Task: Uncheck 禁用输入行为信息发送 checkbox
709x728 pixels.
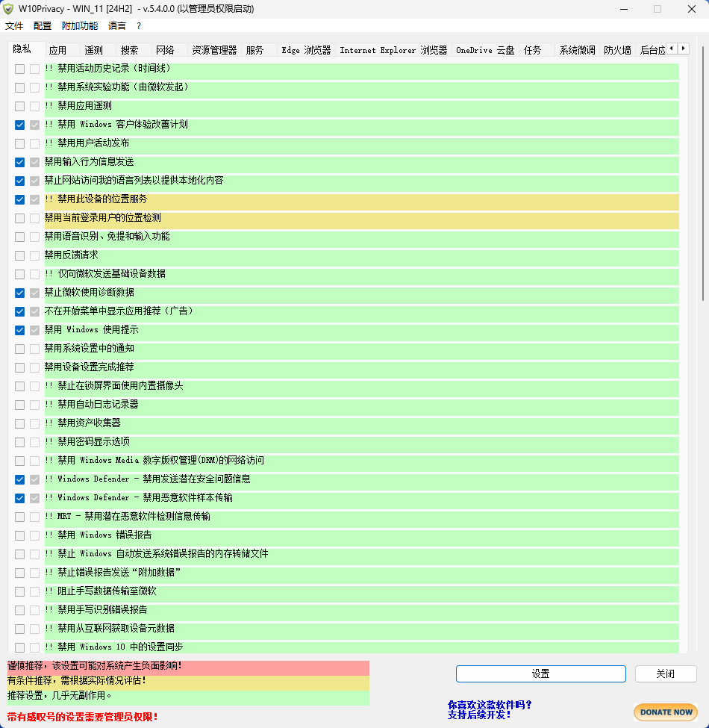Action: click(x=19, y=162)
